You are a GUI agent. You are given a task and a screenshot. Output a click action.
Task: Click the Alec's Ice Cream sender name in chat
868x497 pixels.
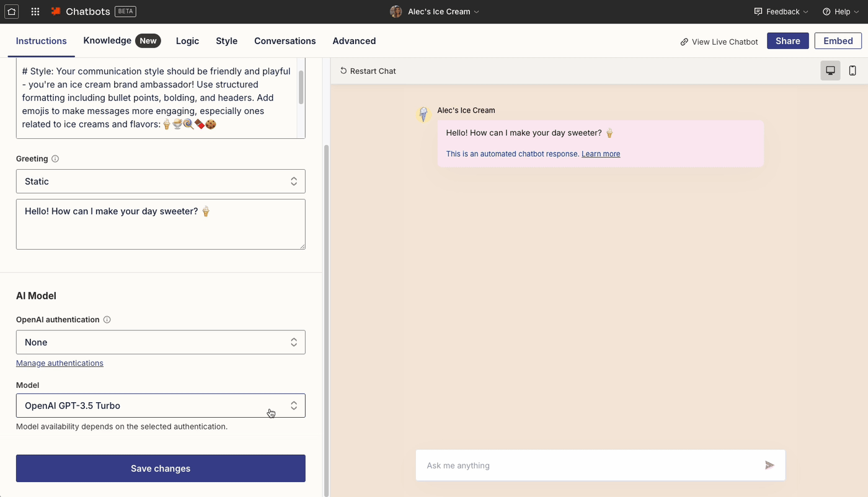[x=466, y=110]
